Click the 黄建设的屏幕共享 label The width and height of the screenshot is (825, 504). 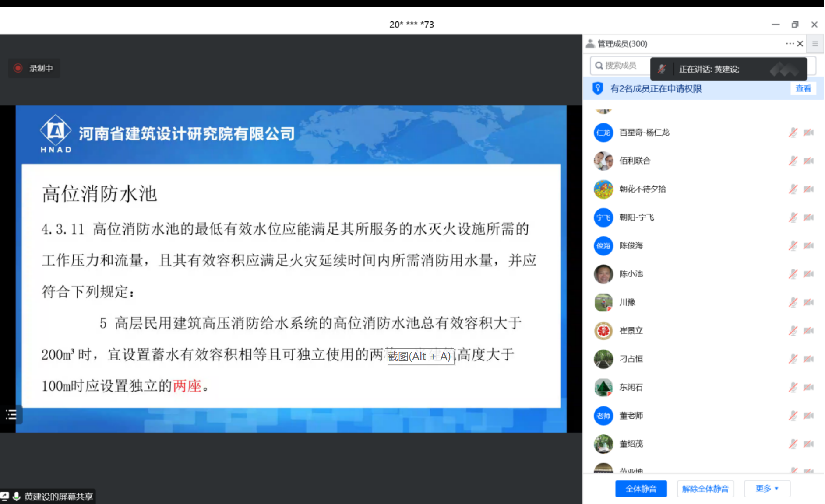59,497
